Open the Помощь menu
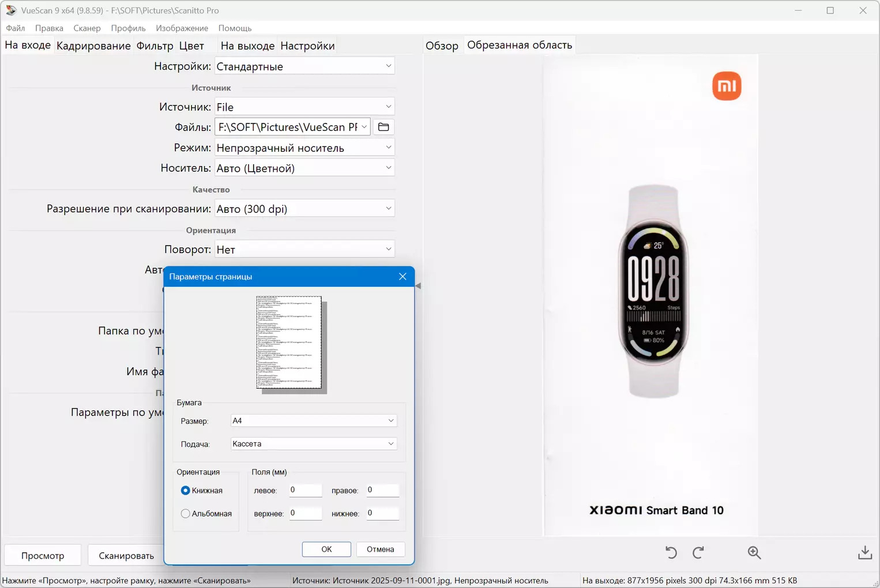This screenshot has height=588, width=880. tap(235, 28)
